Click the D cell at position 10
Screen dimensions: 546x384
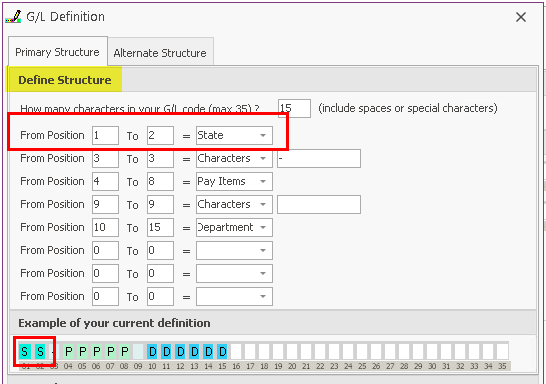[x=152, y=352]
